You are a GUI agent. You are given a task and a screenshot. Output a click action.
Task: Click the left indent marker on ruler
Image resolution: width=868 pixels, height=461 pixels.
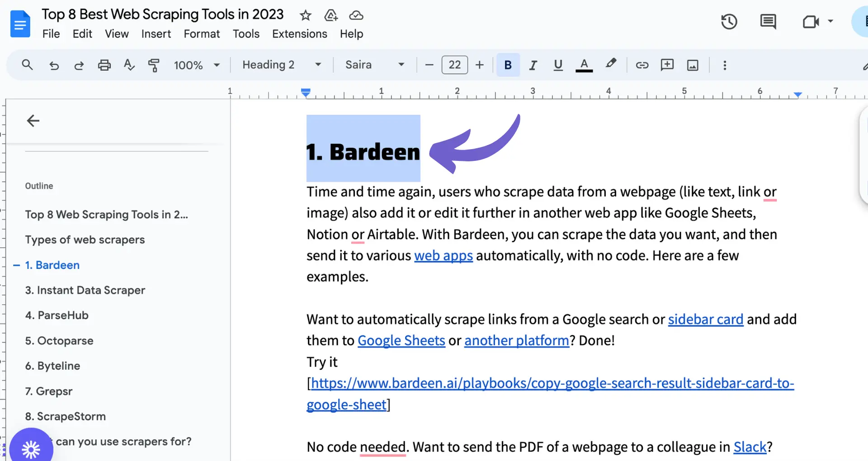(306, 93)
